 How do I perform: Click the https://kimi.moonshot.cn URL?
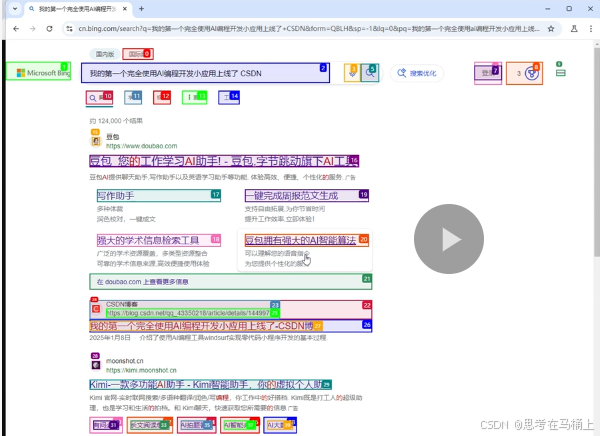141,370
